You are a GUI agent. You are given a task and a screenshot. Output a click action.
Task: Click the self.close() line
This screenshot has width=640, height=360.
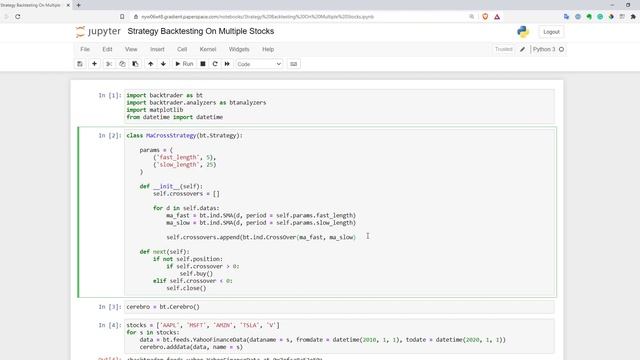click(x=186, y=288)
